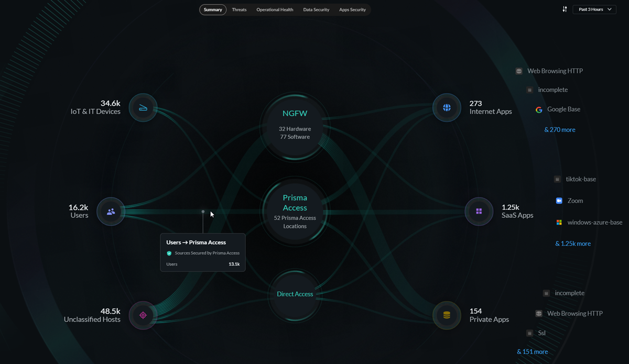Click the 273 Internet Apps count
This screenshot has width=629, height=364.
pyautogui.click(x=475, y=103)
